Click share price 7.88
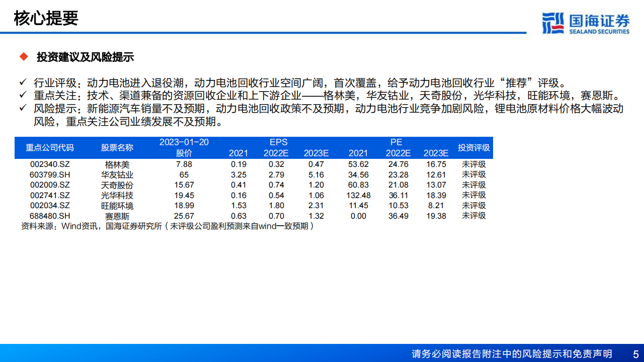This screenshot has width=644, height=362. pos(184,164)
